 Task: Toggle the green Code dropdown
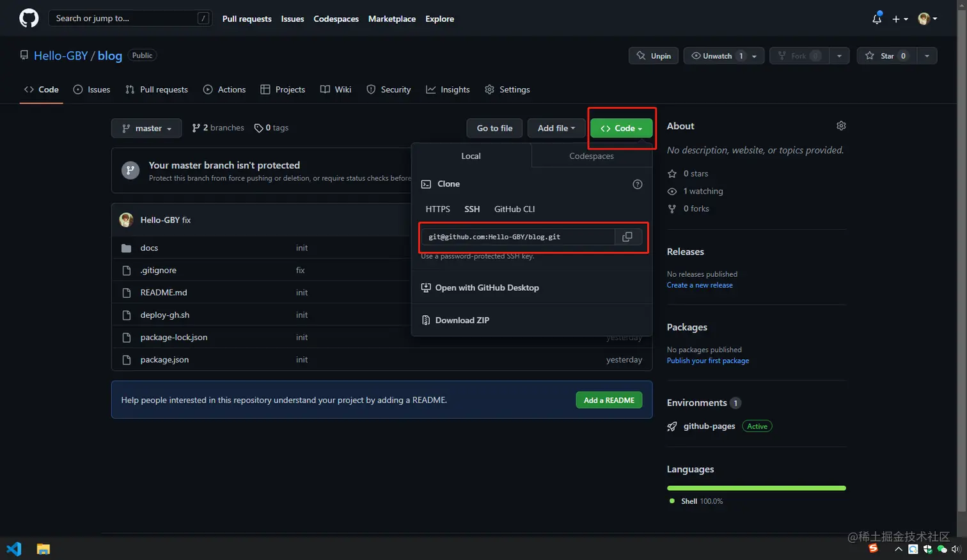pyautogui.click(x=622, y=128)
